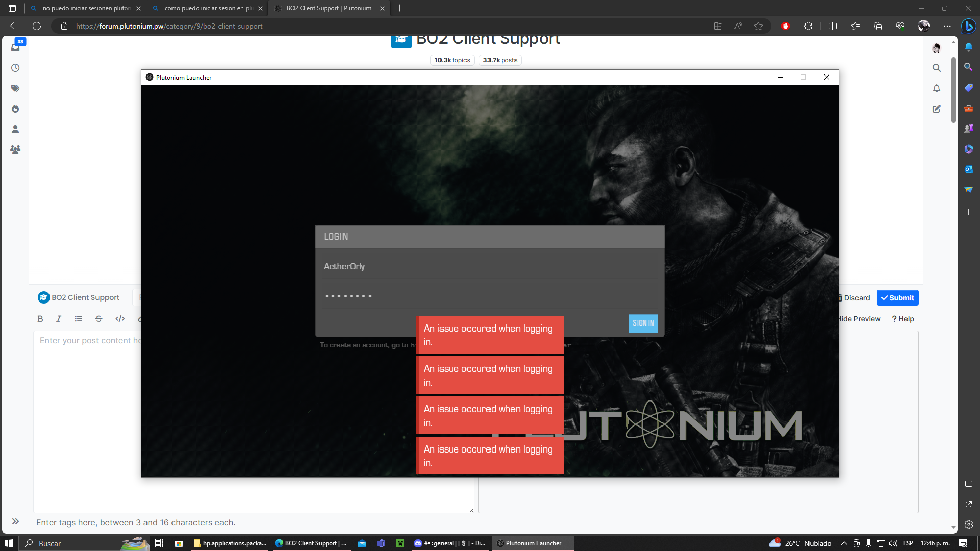The height and width of the screenshot is (551, 980).
Task: Toggle italic formatting in composer
Action: [59, 319]
